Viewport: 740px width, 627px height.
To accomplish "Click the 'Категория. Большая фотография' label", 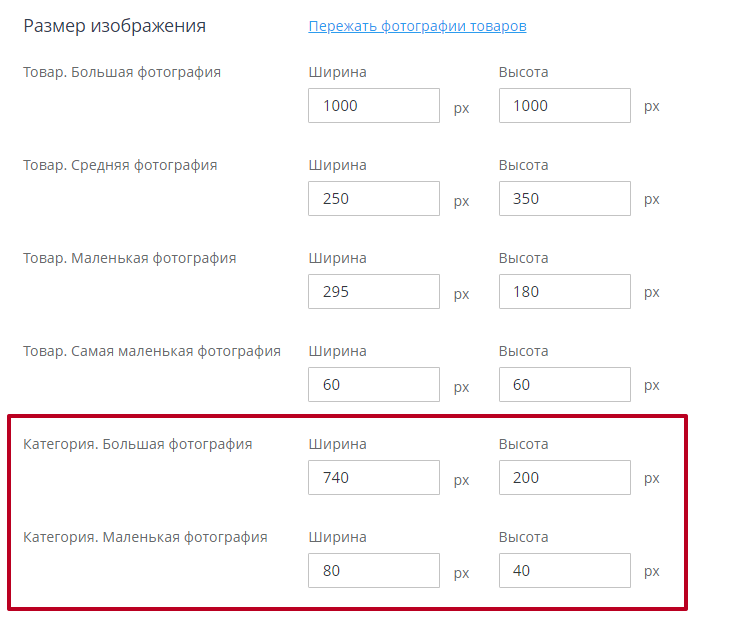I will tap(138, 444).
